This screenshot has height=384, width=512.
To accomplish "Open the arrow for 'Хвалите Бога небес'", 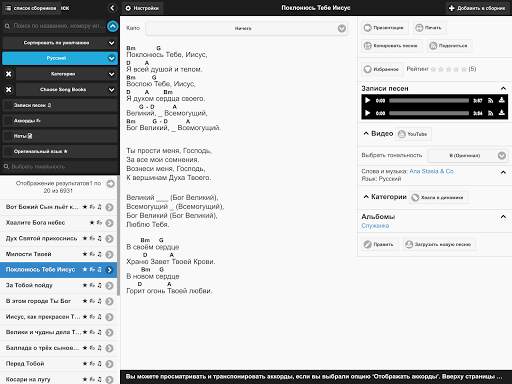I will [x=109, y=223].
